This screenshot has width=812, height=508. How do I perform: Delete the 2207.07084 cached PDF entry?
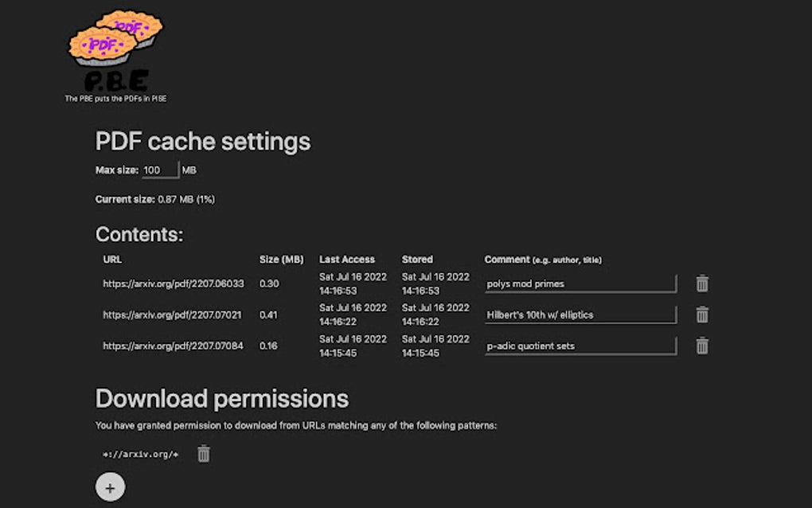click(x=702, y=346)
